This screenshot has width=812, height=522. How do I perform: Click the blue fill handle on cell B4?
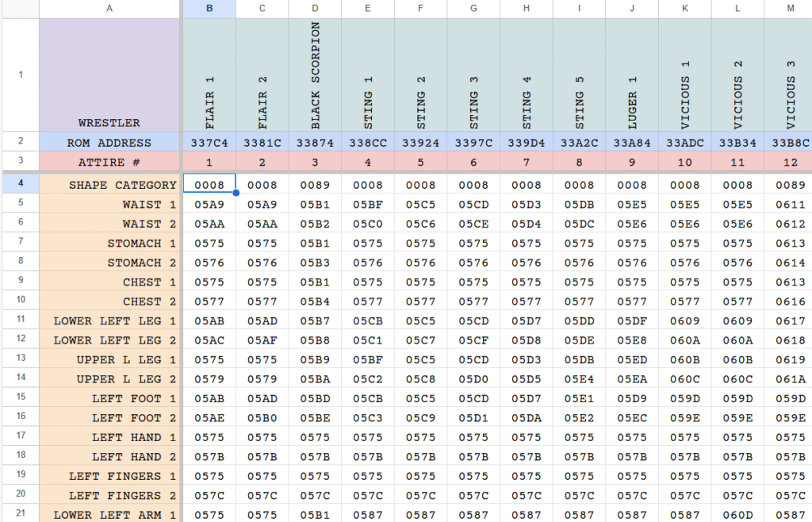pyautogui.click(x=235, y=193)
